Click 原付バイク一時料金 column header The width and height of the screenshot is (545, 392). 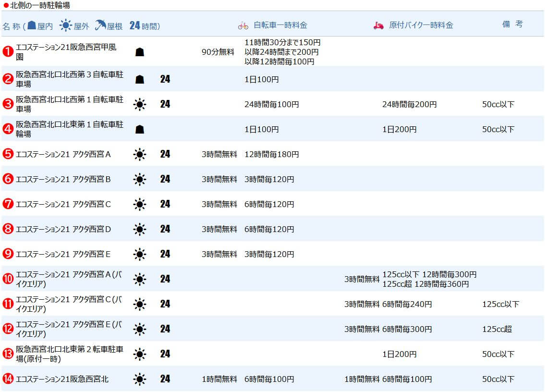[x=421, y=25]
